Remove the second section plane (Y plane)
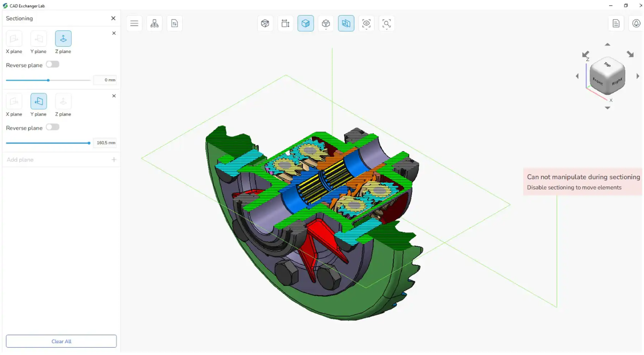644x355 pixels. [114, 96]
